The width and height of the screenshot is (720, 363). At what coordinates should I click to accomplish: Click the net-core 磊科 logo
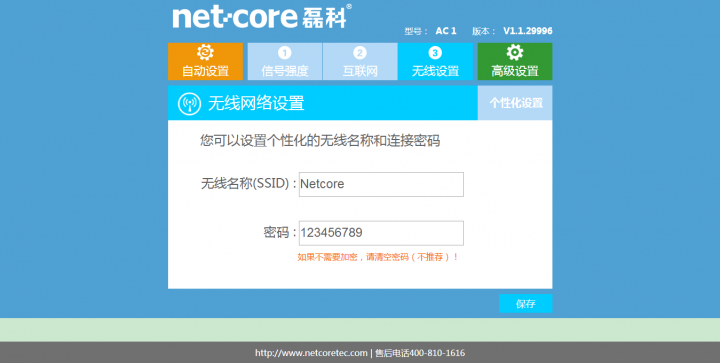pyautogui.click(x=262, y=17)
